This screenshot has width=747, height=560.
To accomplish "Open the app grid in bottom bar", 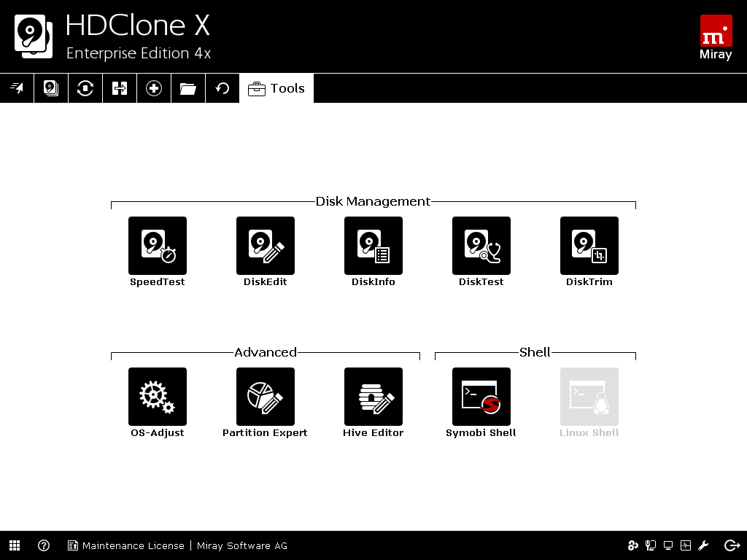I will click(x=15, y=545).
